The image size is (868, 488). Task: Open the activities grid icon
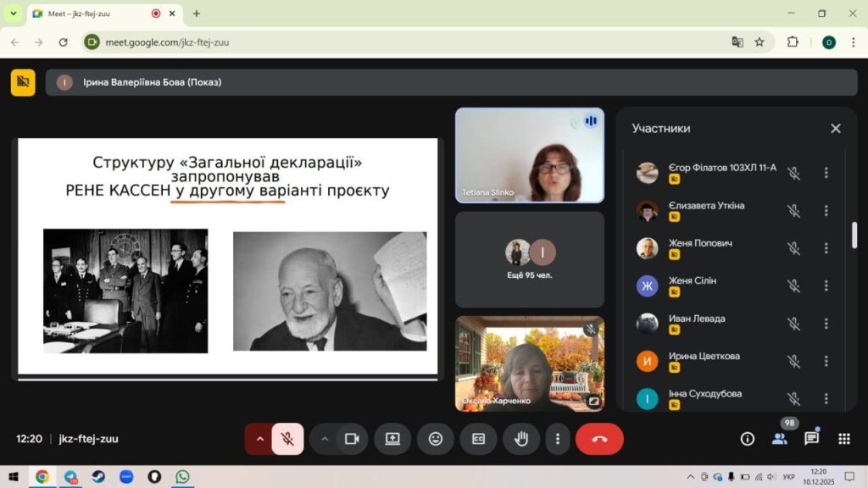tap(843, 439)
